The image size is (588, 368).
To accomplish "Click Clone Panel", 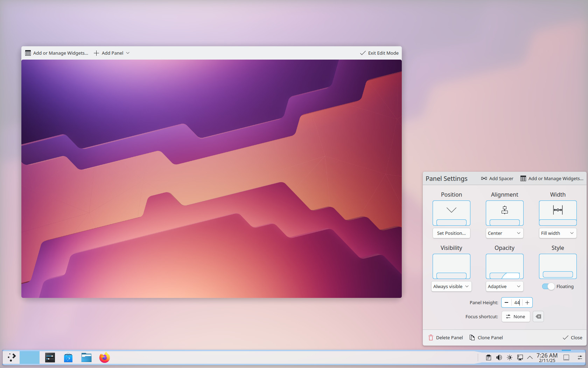I will pos(486,338).
